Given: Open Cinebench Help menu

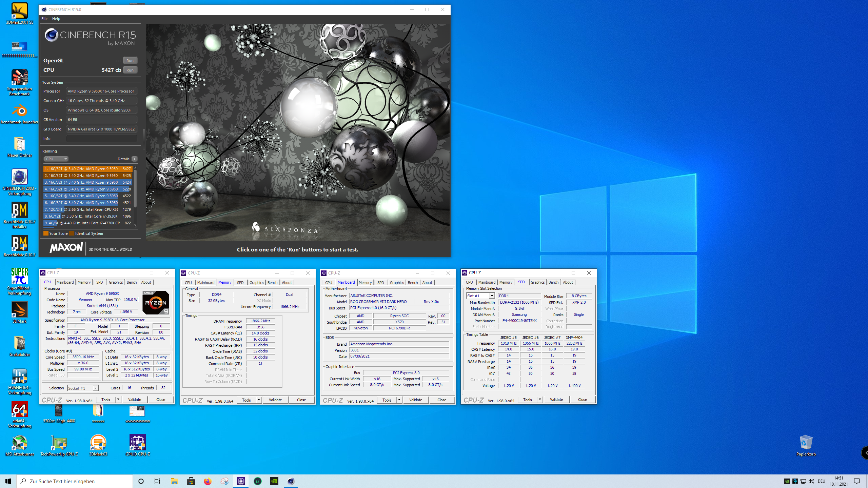Looking at the screenshot, I should coord(56,19).
